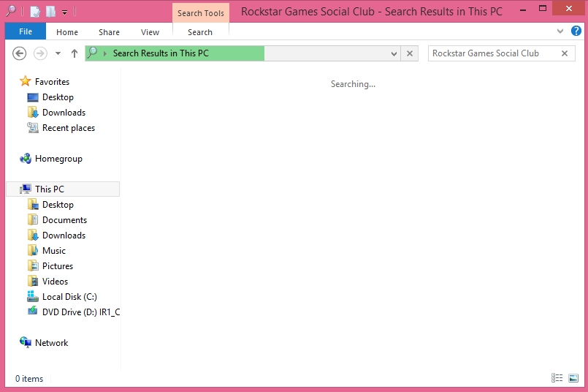Open DVD Drive (D:) IR1_C

[81, 312]
